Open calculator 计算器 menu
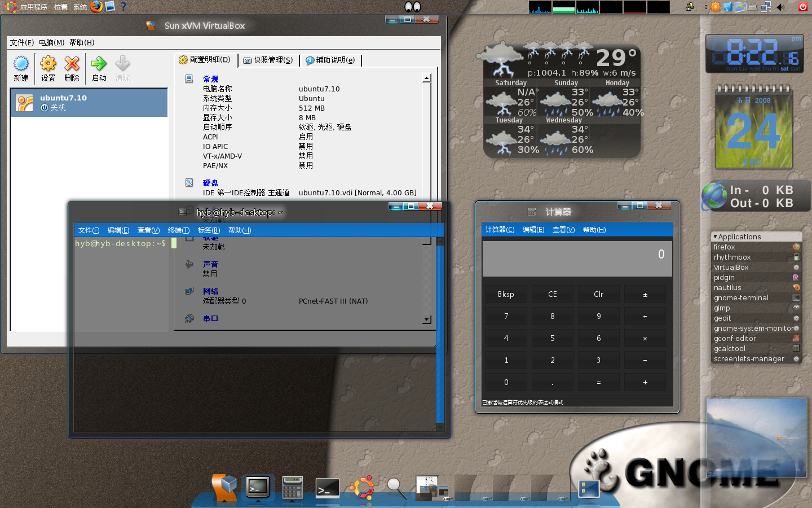The height and width of the screenshot is (508, 812). coord(500,230)
